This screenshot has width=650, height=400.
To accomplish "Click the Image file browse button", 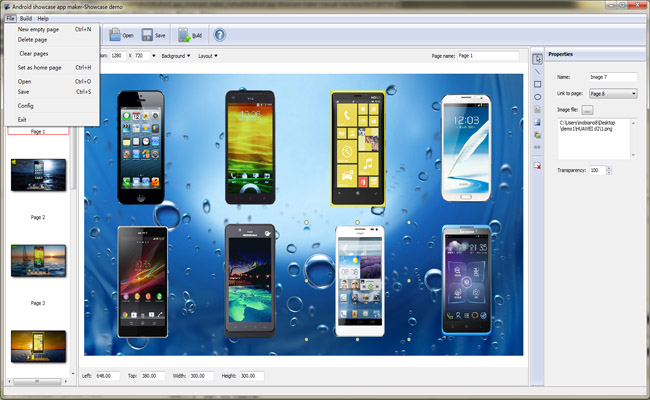I will tap(587, 110).
